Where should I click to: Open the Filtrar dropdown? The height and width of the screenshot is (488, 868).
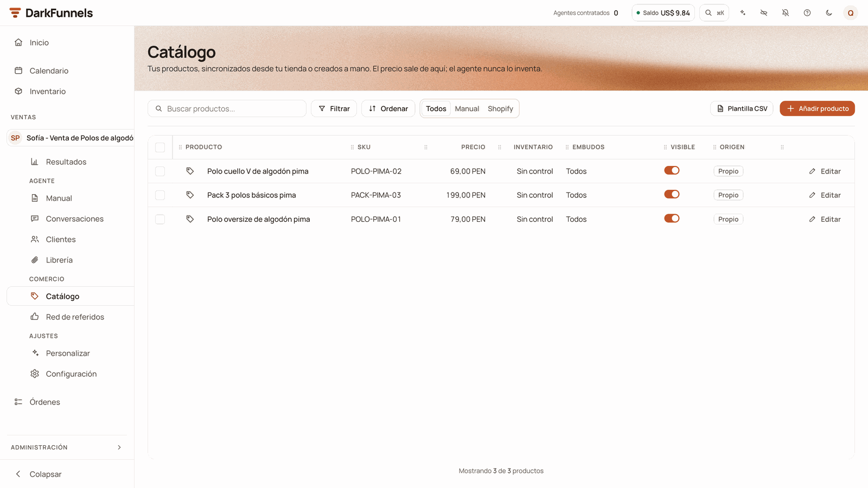tap(334, 108)
